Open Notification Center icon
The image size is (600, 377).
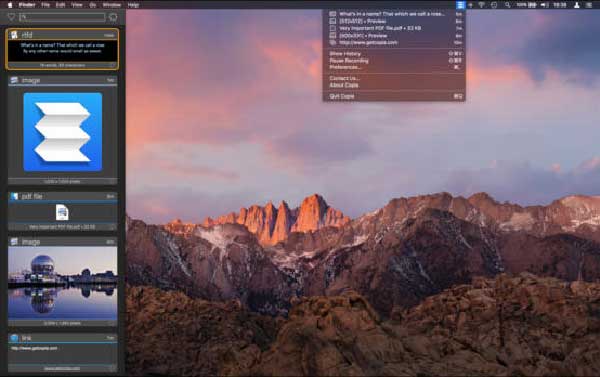pyautogui.click(x=589, y=5)
